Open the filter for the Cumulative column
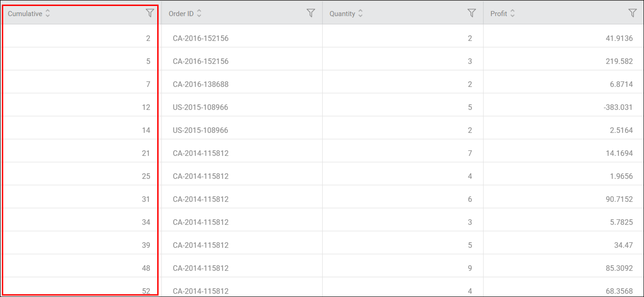This screenshot has width=644, height=297. 150,13
